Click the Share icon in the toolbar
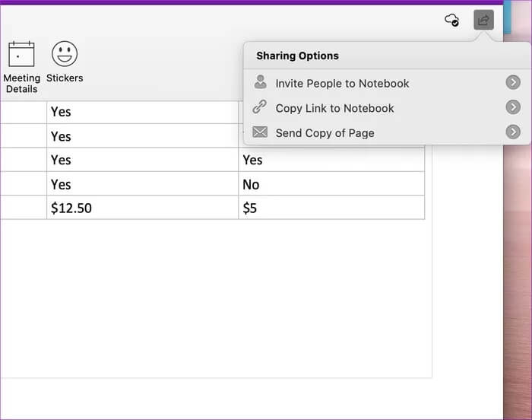Screen dimensions: 532x420 point(483,21)
